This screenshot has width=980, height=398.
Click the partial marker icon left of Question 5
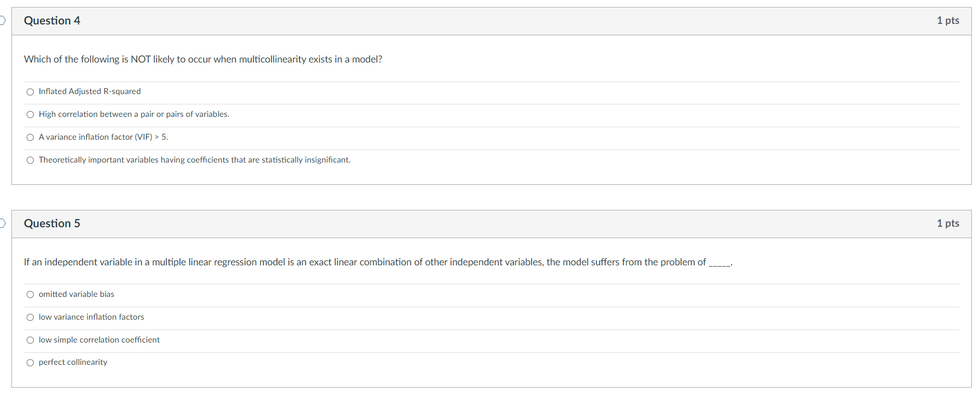coord(2,223)
